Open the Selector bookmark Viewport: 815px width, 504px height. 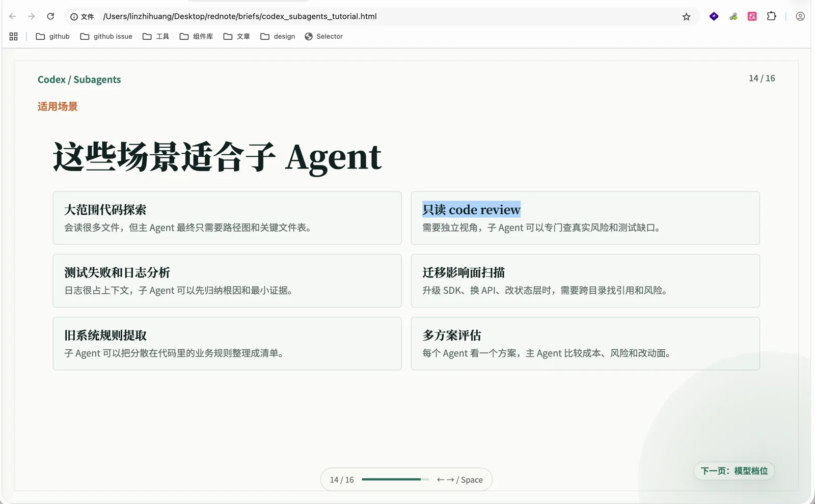point(324,37)
